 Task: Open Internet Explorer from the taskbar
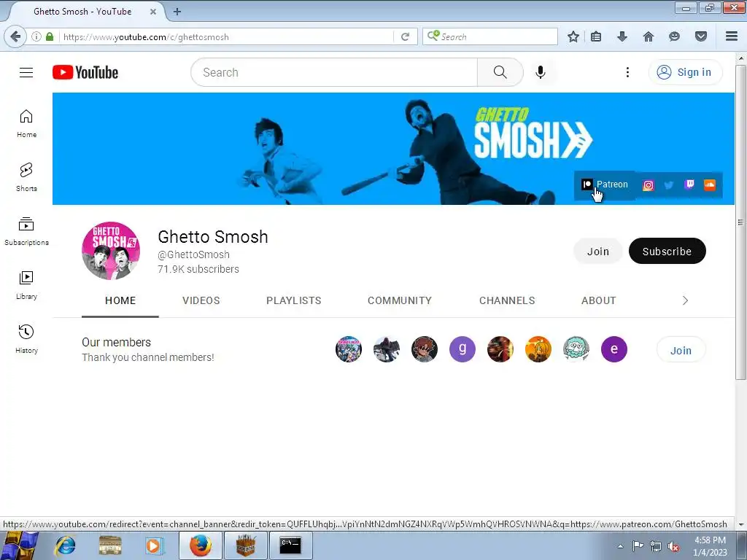click(65, 545)
